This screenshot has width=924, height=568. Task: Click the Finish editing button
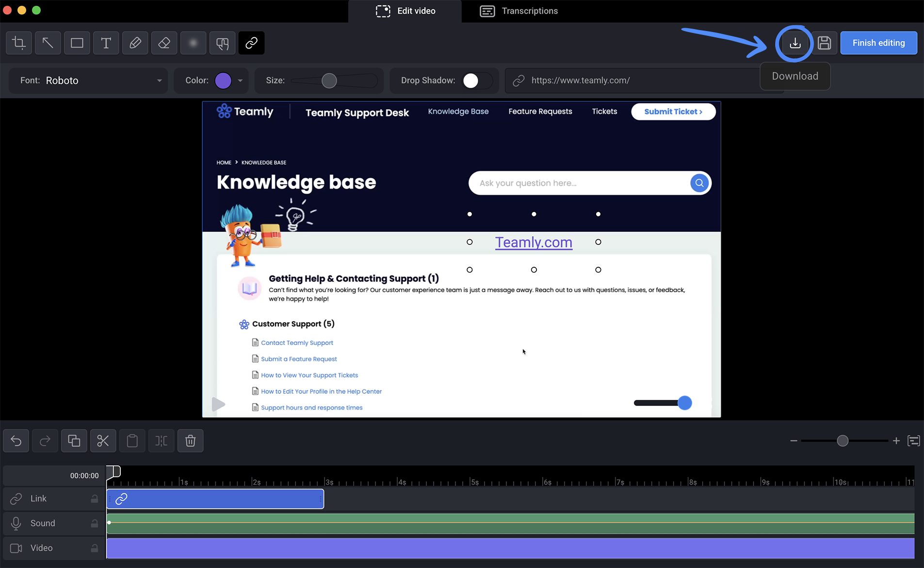point(878,43)
